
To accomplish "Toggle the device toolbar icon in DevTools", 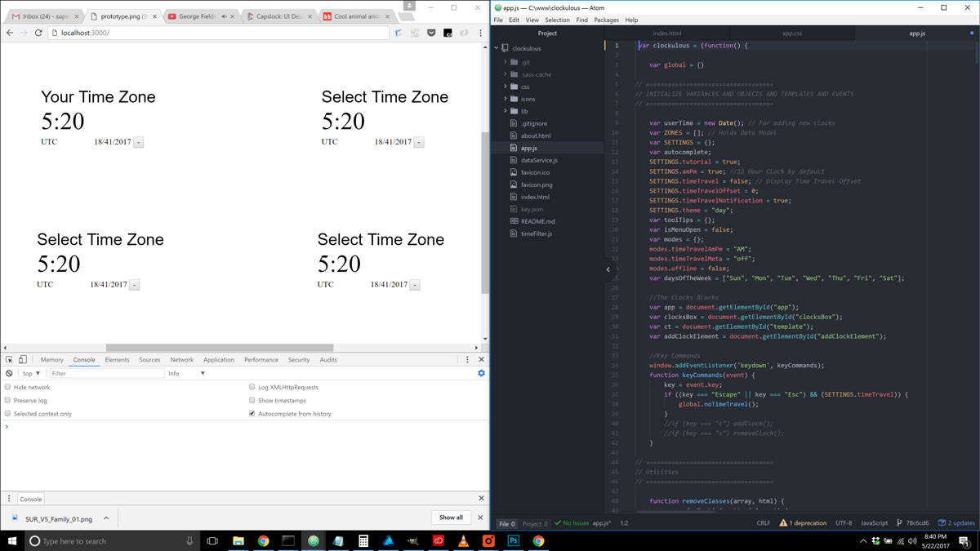I will pos(23,360).
